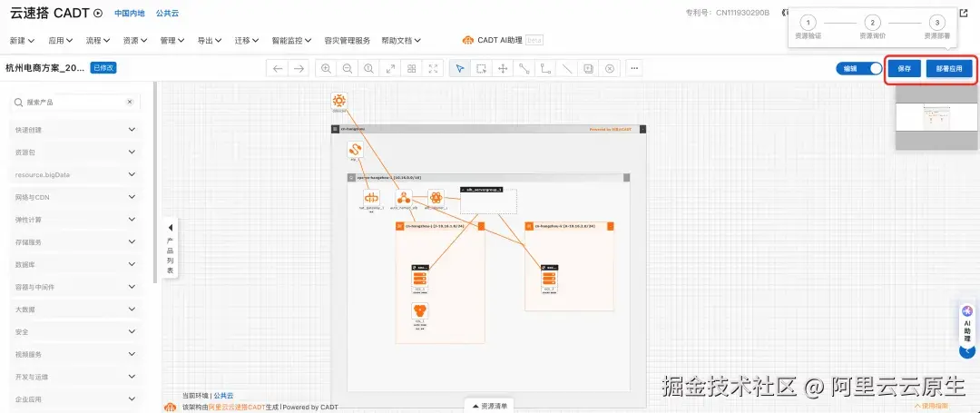Select the orange node next to slb
Viewport: 980px width, 413px height.
coord(436,198)
